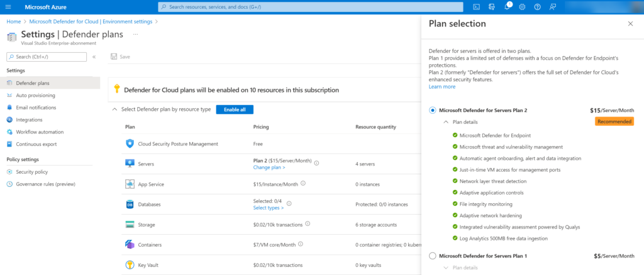Click Change plan link for Servers

[x=269, y=167]
